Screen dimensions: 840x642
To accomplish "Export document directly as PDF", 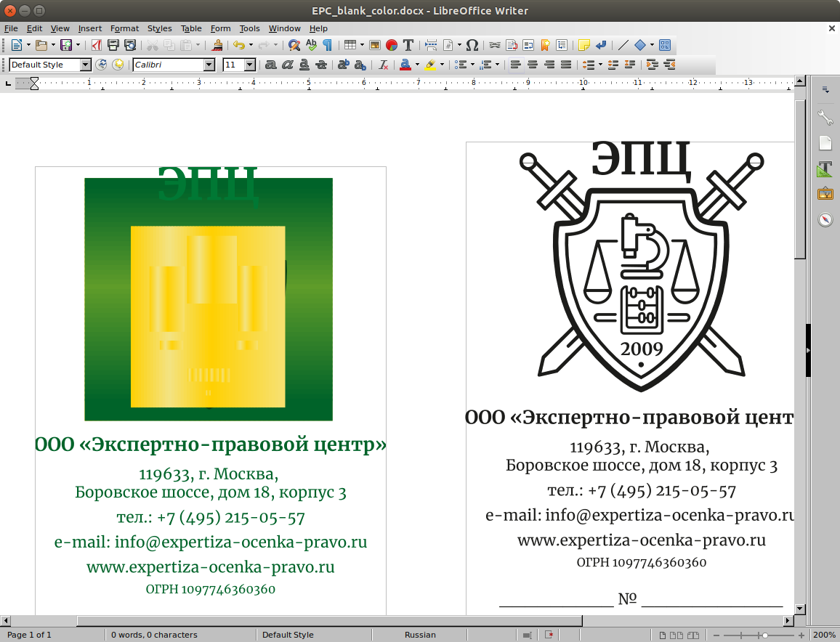I will pos(97,45).
